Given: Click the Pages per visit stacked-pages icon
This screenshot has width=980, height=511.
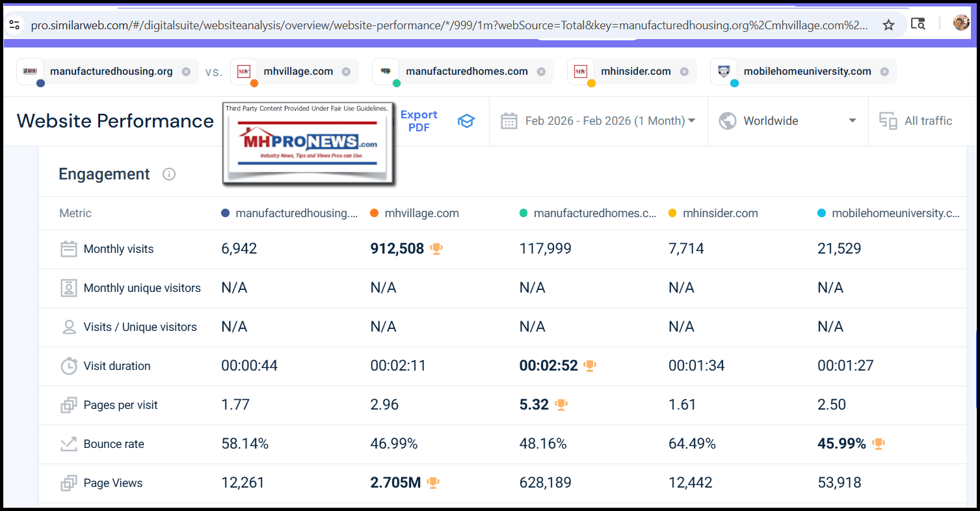Looking at the screenshot, I should point(68,404).
